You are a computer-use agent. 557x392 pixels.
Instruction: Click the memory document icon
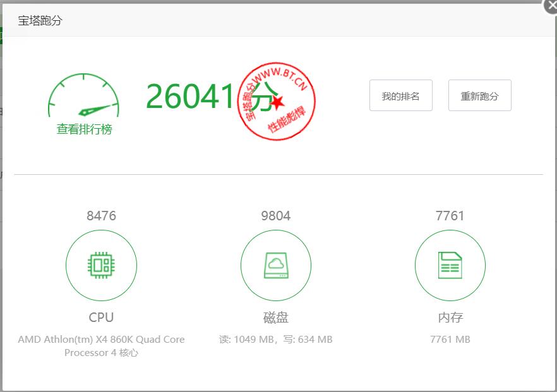(450, 265)
